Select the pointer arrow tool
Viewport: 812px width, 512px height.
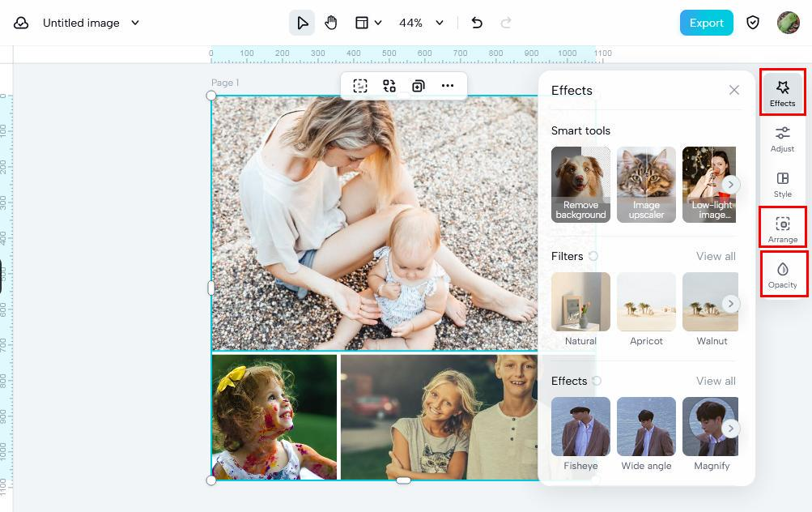click(302, 23)
